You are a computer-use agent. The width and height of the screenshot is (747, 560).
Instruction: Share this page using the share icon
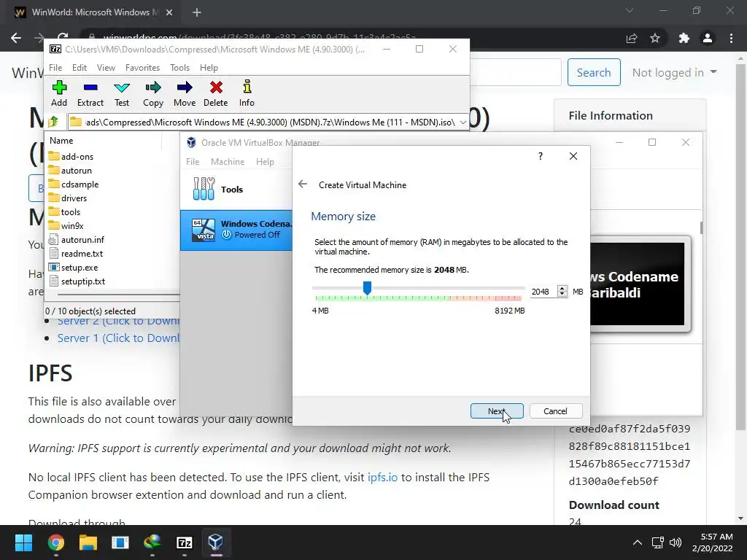(x=632, y=38)
